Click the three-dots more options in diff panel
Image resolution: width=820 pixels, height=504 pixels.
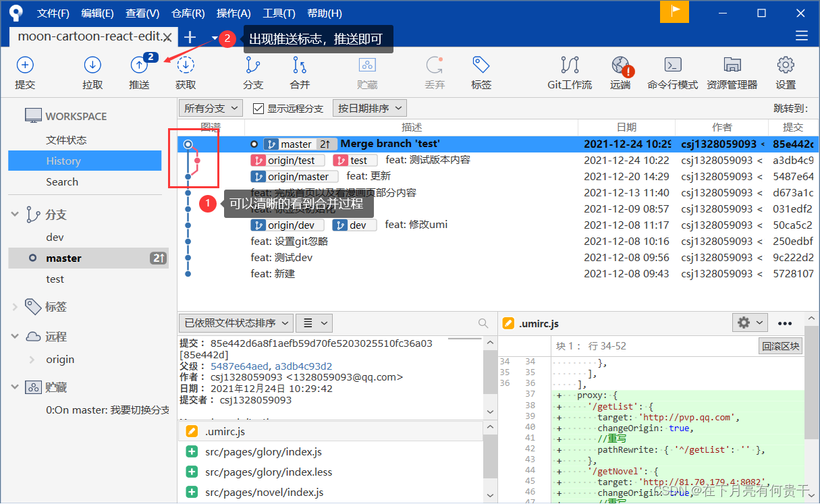click(x=784, y=323)
